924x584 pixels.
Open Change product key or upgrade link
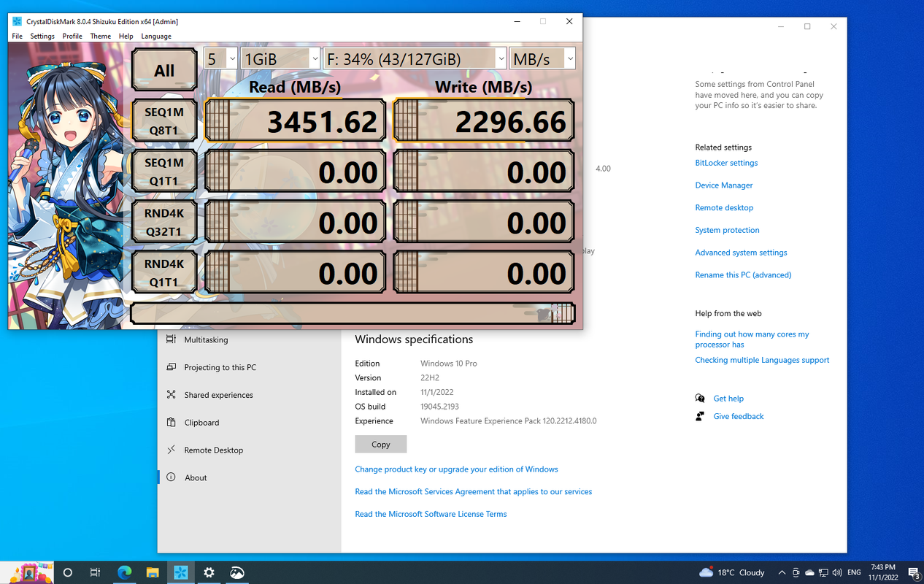click(456, 469)
